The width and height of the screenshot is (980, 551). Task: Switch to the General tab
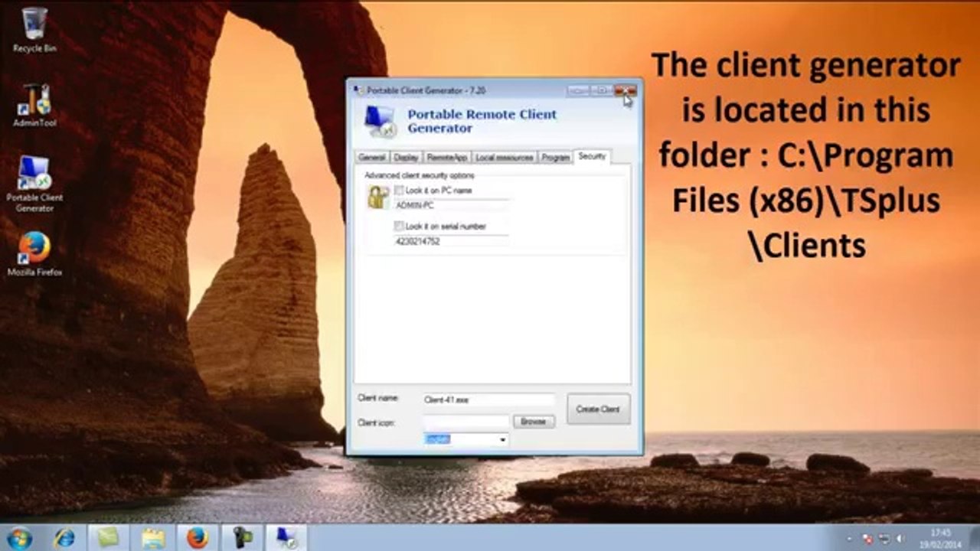click(372, 157)
